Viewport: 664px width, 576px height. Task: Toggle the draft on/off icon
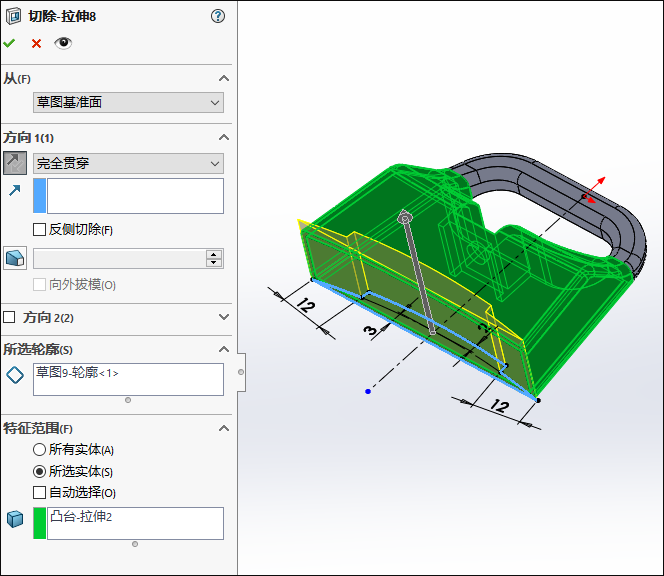[x=15, y=258]
